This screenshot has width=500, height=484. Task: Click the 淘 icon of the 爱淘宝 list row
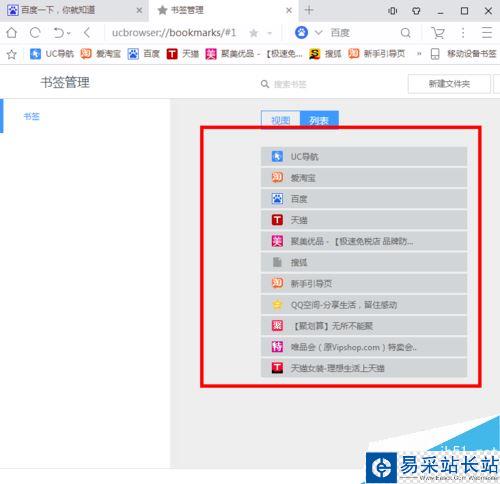277,178
